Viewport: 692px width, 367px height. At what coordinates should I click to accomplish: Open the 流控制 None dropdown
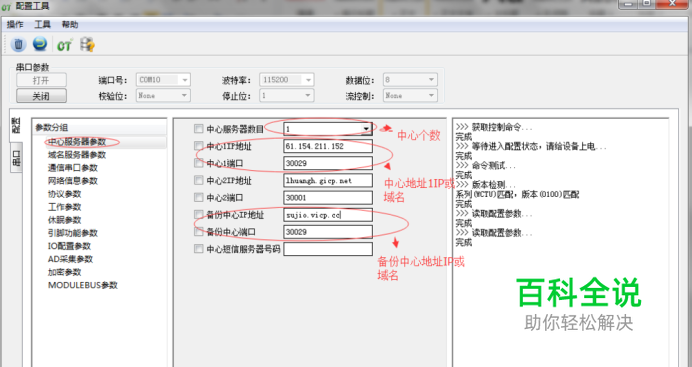point(410,95)
